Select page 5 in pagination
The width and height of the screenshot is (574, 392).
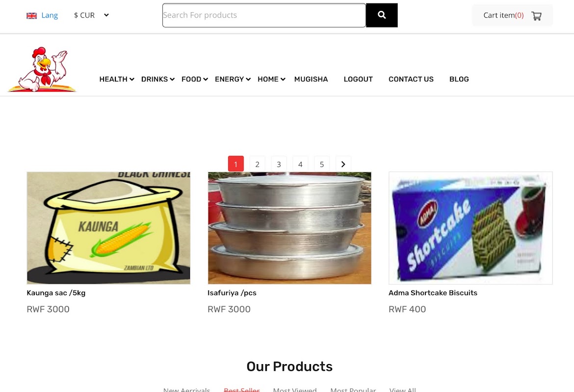point(322,164)
